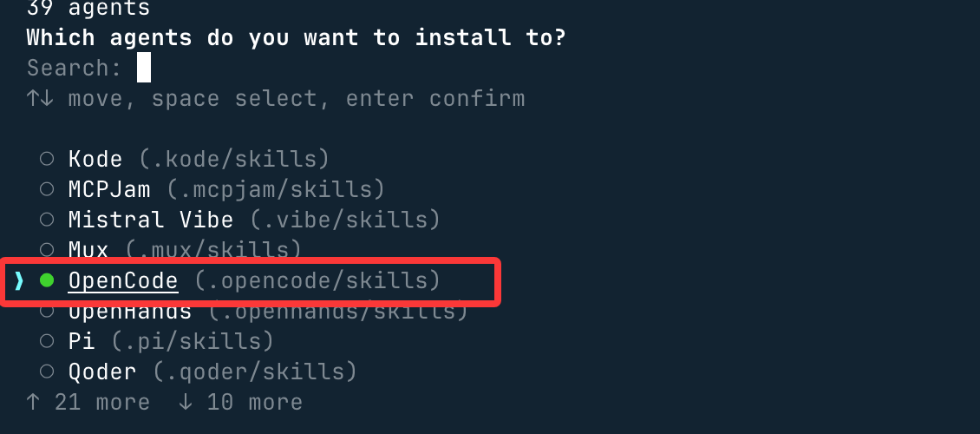Toggle the circle beside Kode
The width and height of the screenshot is (980, 434).
pos(48,159)
